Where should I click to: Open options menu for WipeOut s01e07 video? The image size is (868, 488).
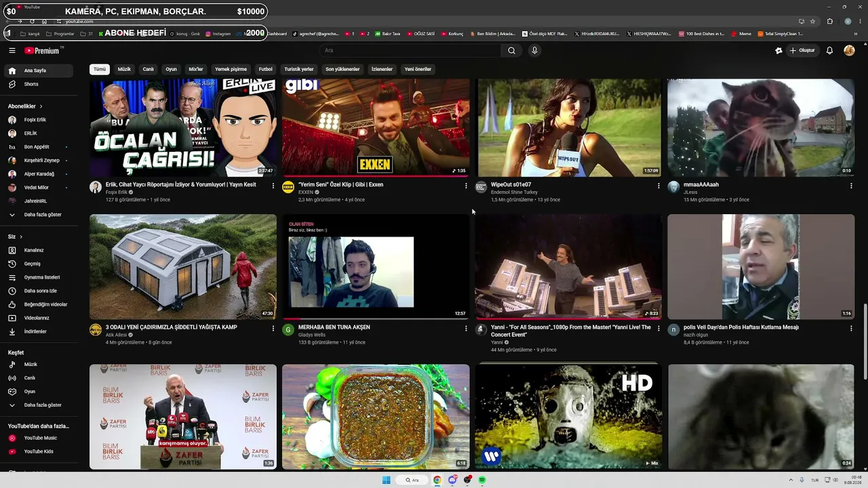(658, 186)
